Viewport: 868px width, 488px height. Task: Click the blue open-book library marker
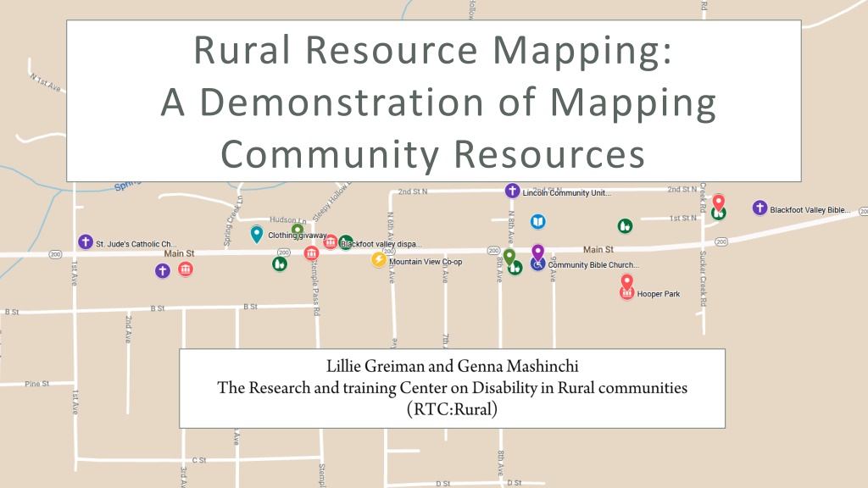(x=537, y=222)
